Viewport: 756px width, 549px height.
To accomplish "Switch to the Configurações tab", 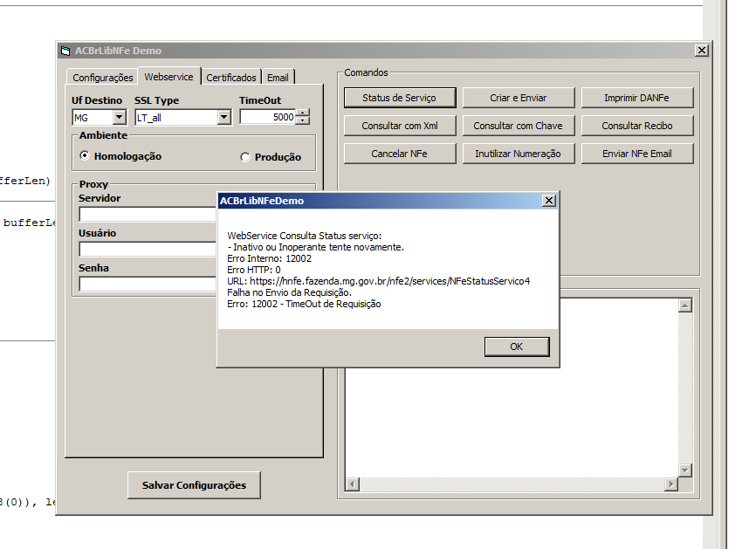I will [103, 78].
